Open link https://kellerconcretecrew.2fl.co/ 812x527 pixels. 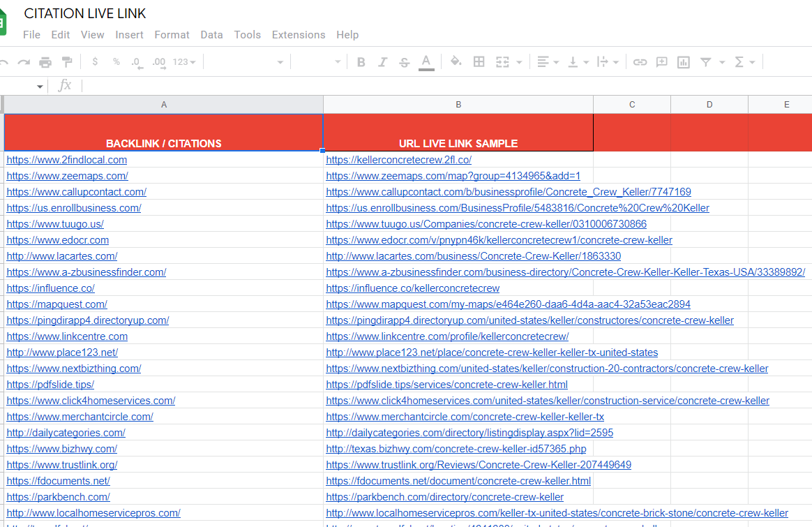tap(399, 160)
